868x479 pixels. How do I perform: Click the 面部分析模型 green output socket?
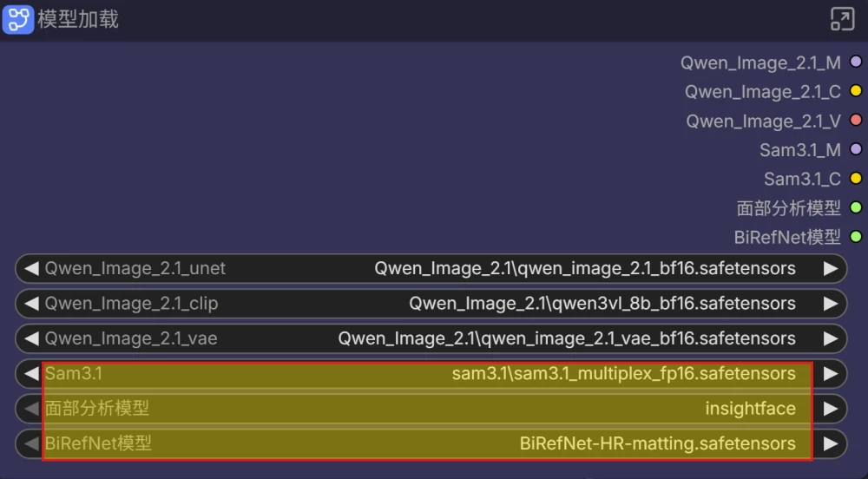point(856,207)
